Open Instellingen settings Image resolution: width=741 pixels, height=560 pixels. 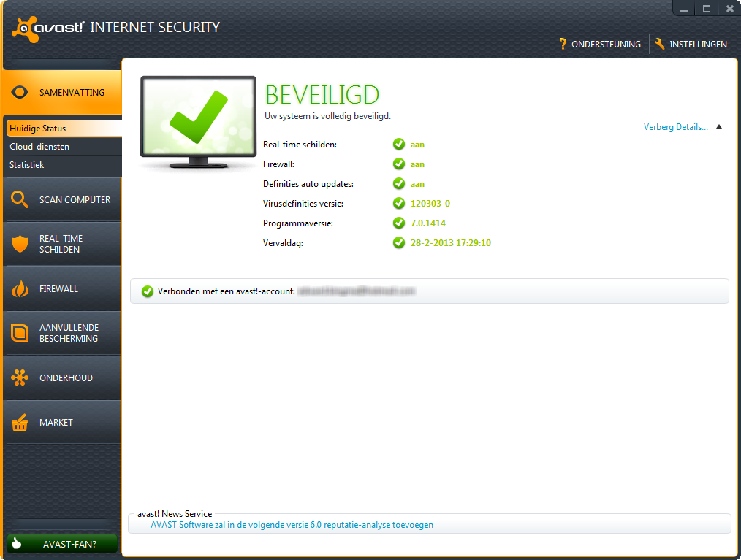click(x=691, y=44)
